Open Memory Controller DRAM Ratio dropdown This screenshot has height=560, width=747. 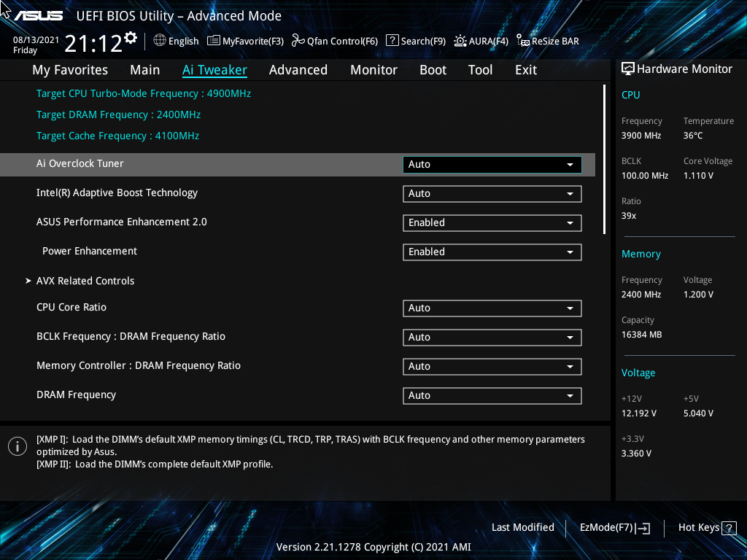tap(492, 366)
